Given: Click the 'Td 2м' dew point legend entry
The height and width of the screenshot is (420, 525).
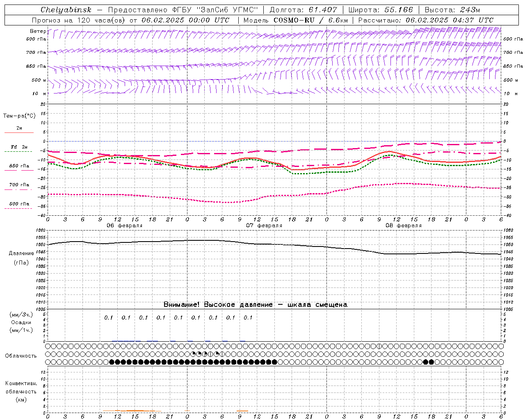Looking at the screenshot, I should pos(19,147).
